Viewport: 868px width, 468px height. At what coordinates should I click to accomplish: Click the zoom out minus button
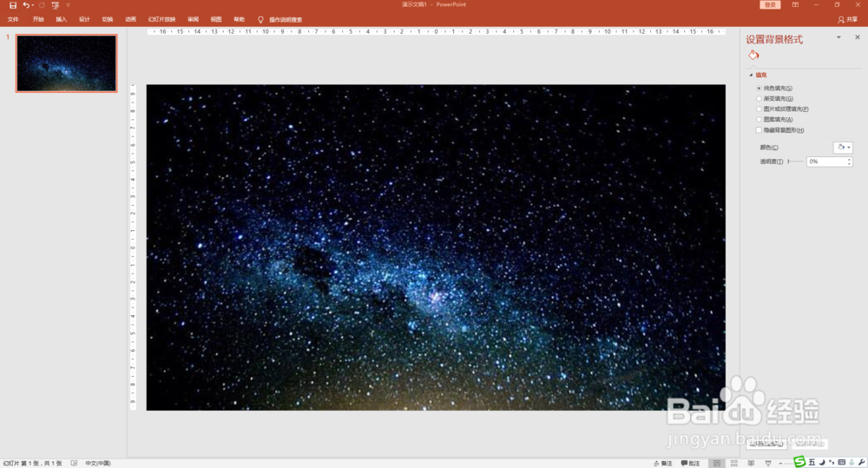[x=780, y=463]
